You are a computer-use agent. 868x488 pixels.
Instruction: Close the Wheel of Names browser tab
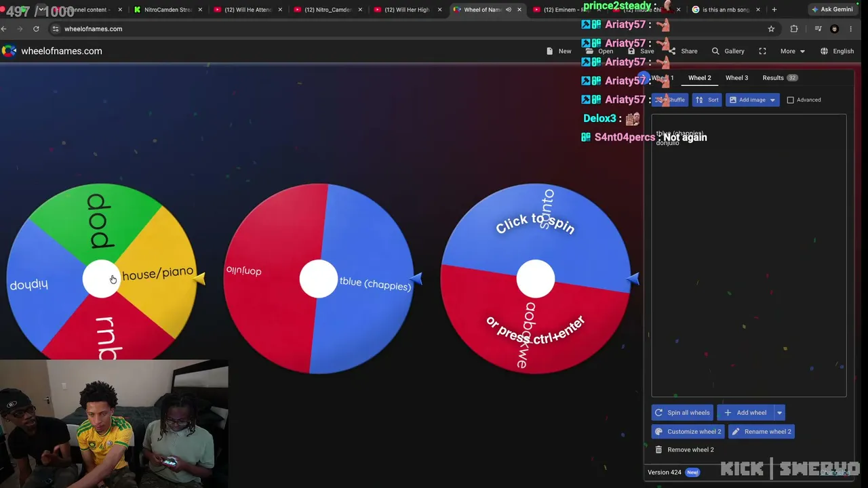[519, 9]
